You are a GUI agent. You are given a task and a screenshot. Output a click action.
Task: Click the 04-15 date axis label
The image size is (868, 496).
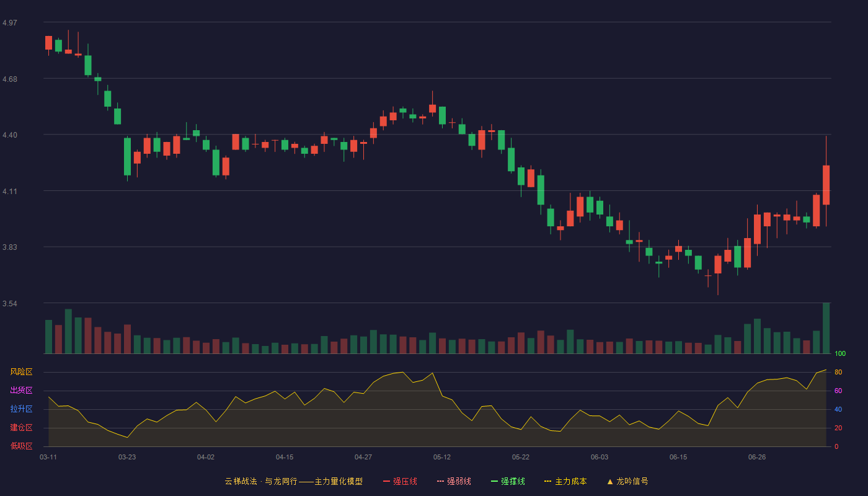[285, 457]
